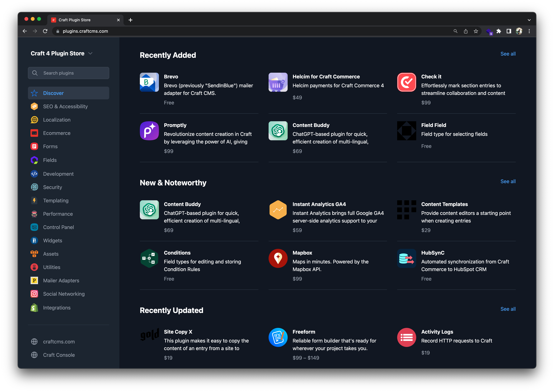
Task: Click the Fields purple hexagon icon
Action: coord(34,160)
